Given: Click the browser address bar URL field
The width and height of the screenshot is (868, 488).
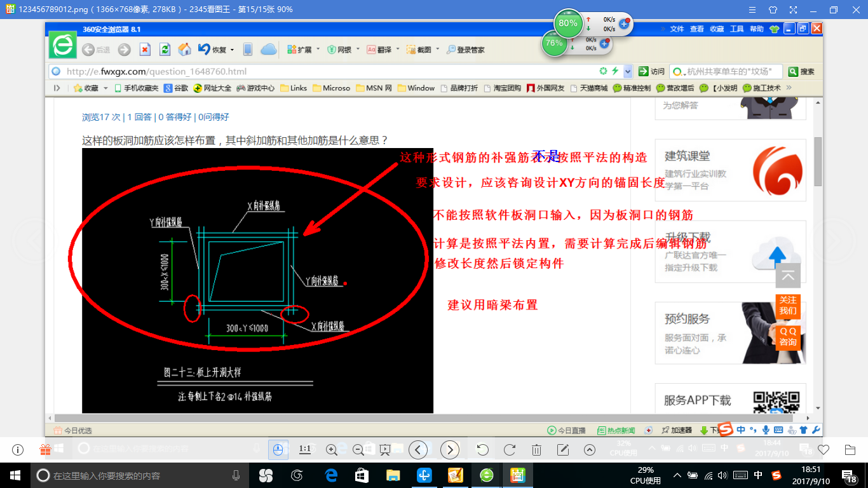Looking at the screenshot, I should point(330,71).
